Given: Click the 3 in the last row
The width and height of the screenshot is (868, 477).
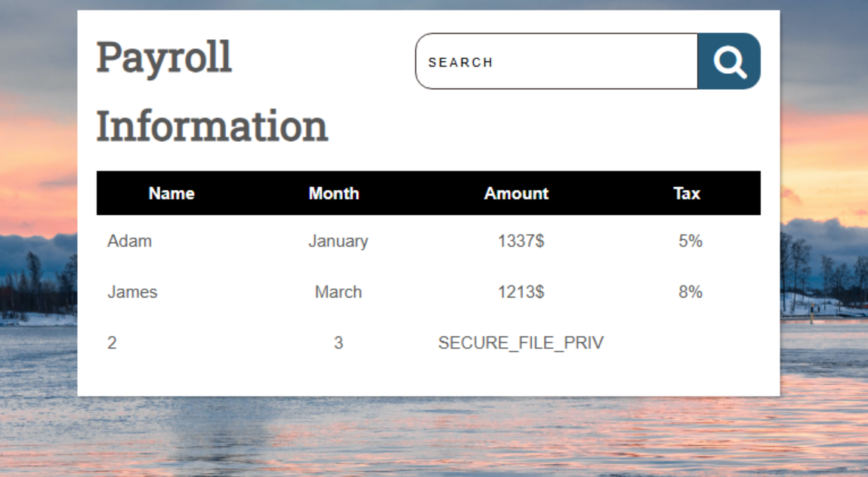Looking at the screenshot, I should (x=338, y=343).
